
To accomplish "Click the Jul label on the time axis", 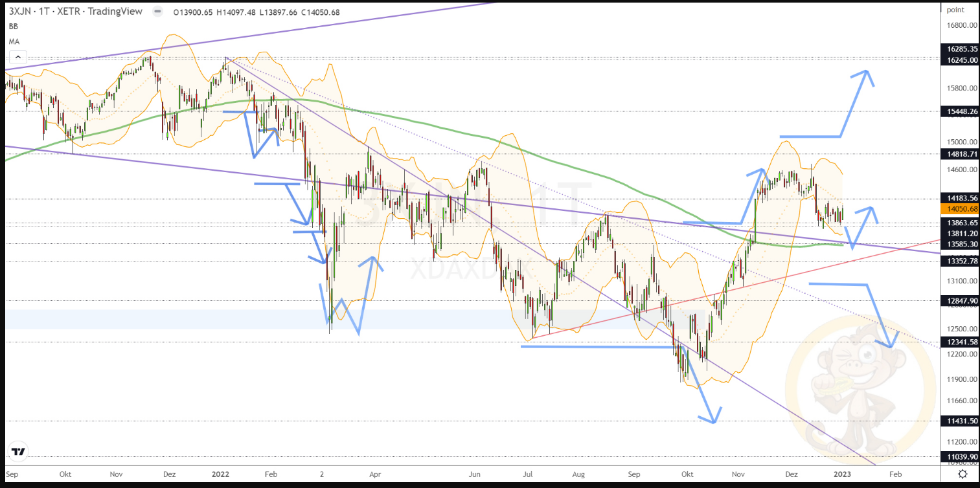I will pyautogui.click(x=528, y=474).
